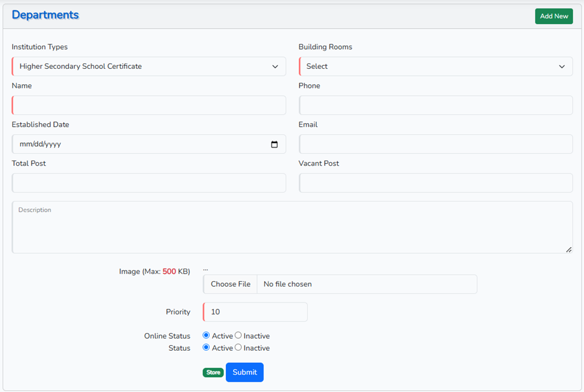Select the Vacant Post input
The width and height of the screenshot is (584, 392).
click(435, 183)
